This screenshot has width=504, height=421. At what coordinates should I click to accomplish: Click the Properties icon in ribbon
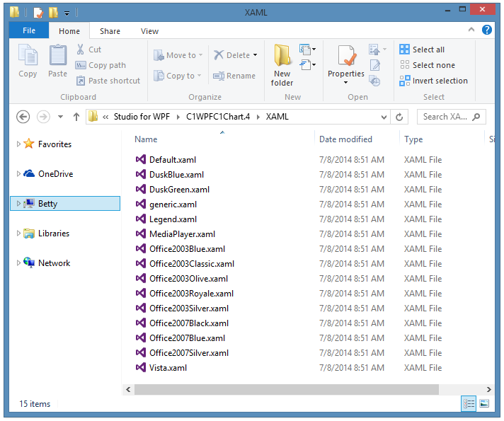coord(345,57)
